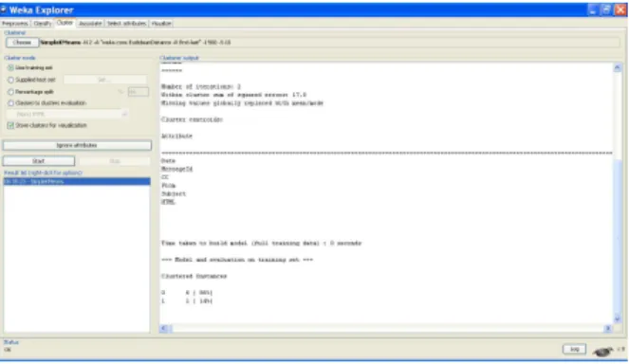Close the Weka Explorer window
This screenshot has width=629, height=364.
coord(620,9)
